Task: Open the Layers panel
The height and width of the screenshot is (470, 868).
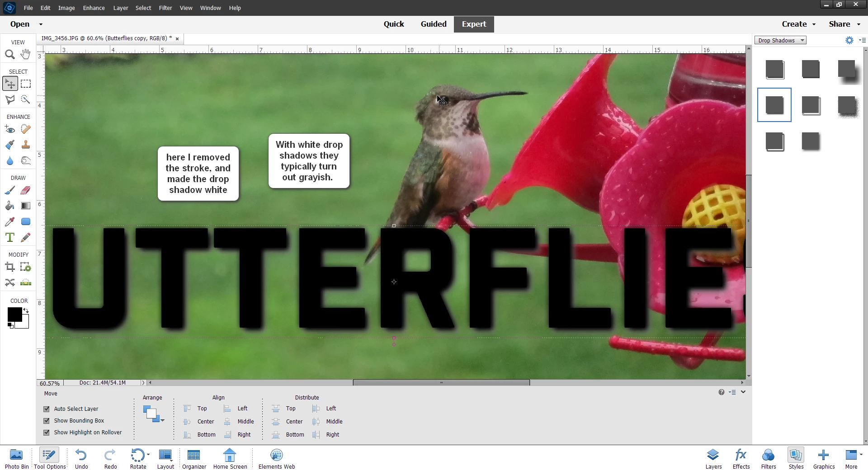Action: tap(713, 458)
